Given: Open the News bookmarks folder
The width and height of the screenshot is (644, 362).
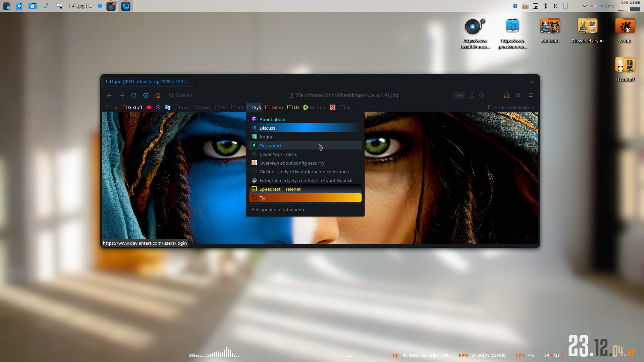Looking at the screenshot, I should point(202,107).
